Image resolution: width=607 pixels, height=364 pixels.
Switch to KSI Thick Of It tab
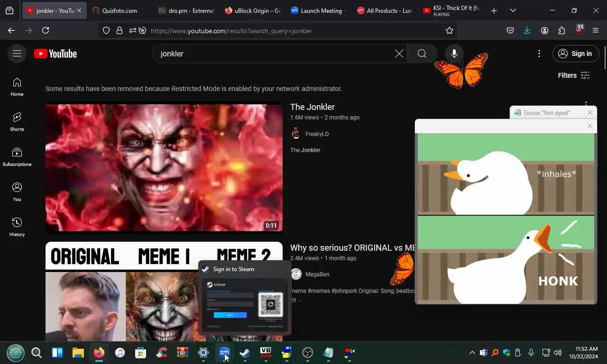click(451, 10)
